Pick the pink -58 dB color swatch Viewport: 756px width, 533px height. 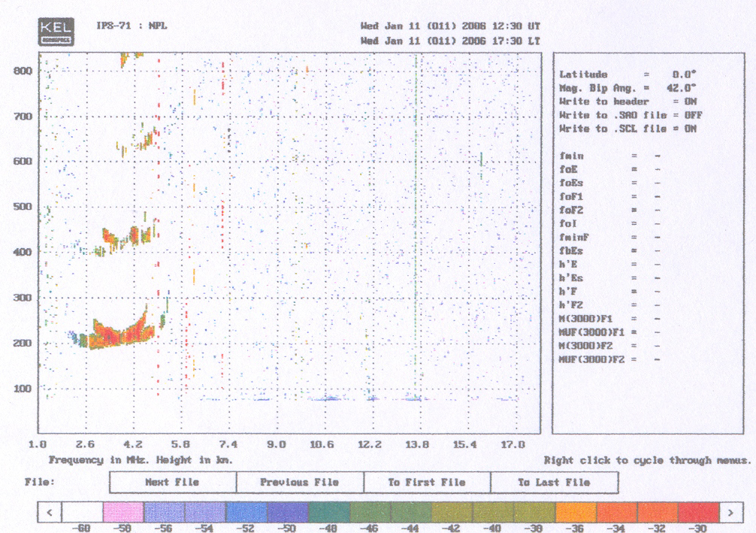click(122, 513)
